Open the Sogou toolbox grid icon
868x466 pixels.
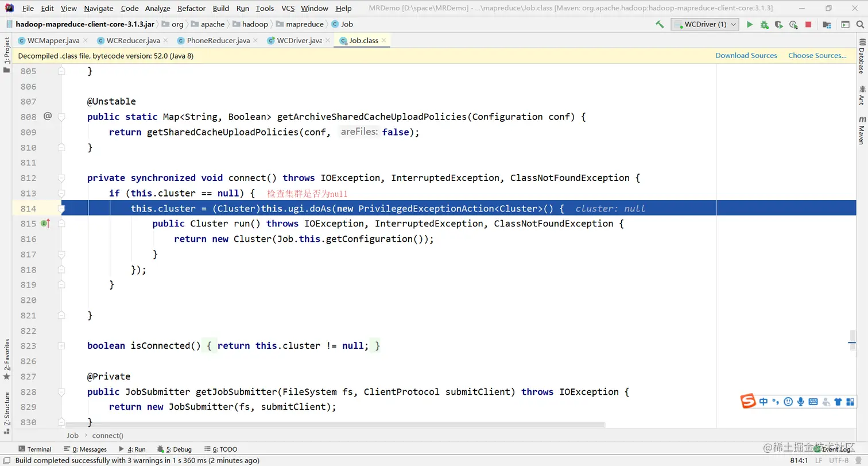849,402
